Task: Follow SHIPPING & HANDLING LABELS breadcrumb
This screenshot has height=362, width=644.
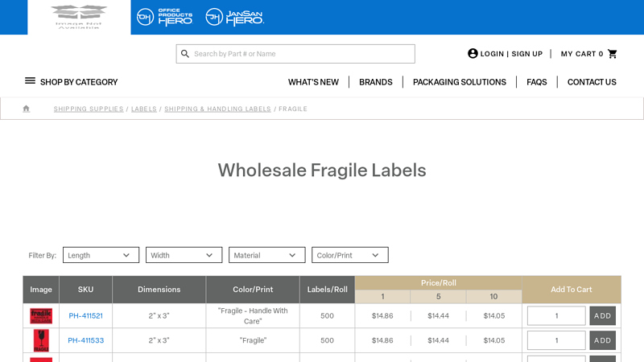Action: 217,109
